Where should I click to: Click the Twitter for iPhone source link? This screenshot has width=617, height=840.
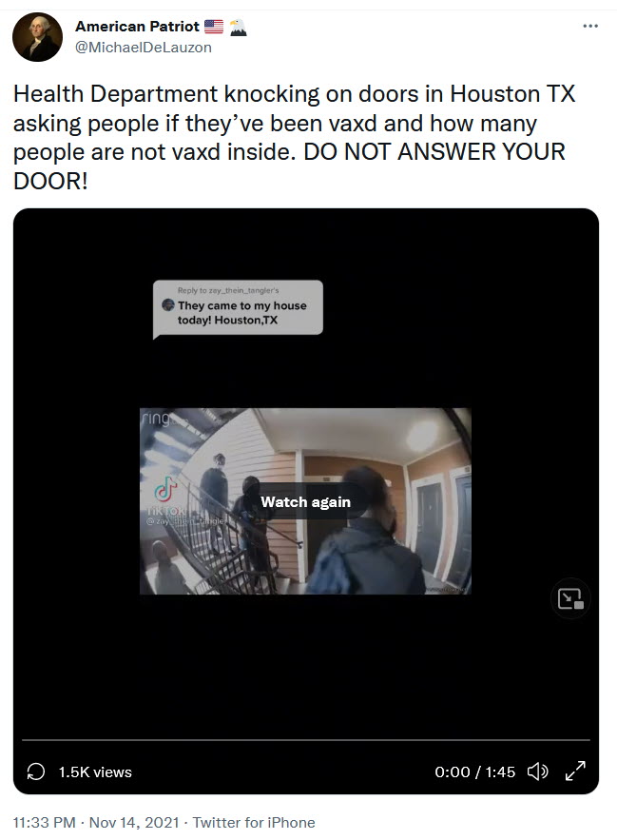[254, 822]
